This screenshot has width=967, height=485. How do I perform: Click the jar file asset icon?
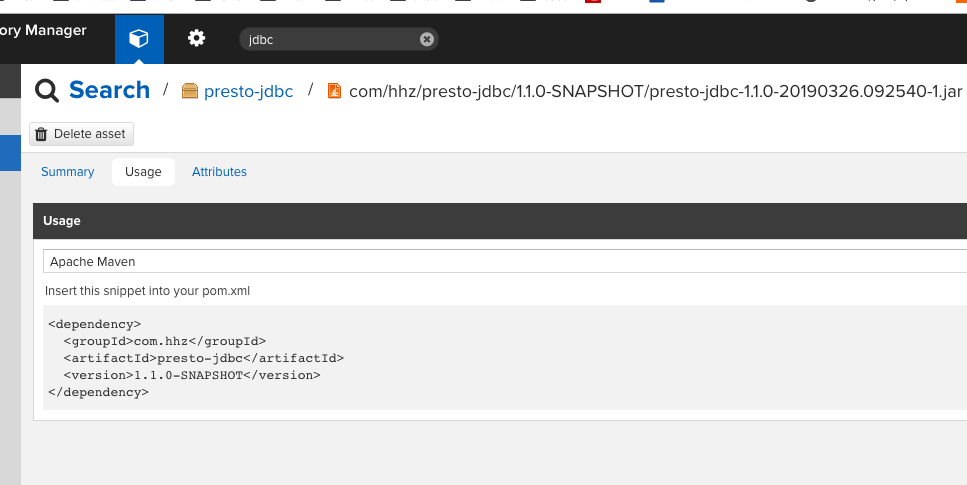(334, 91)
